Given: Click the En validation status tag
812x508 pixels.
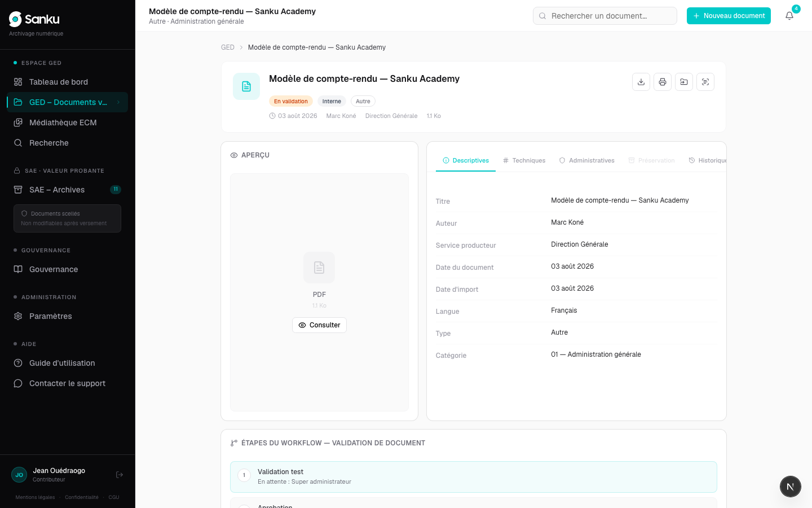Looking at the screenshot, I should (x=291, y=101).
